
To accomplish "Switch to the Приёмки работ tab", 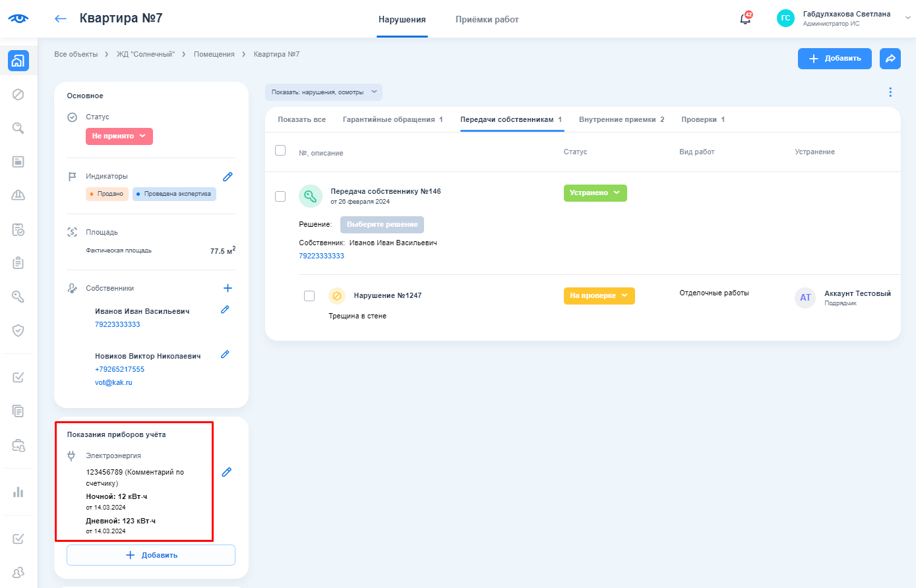I will (x=487, y=20).
